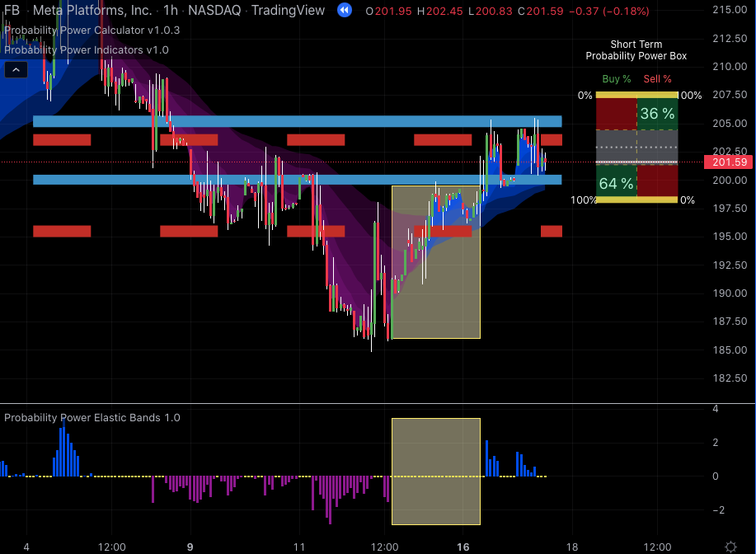Select Probability Power Indicators v1.0 legend
This screenshot has width=756, height=554.
[x=86, y=49]
